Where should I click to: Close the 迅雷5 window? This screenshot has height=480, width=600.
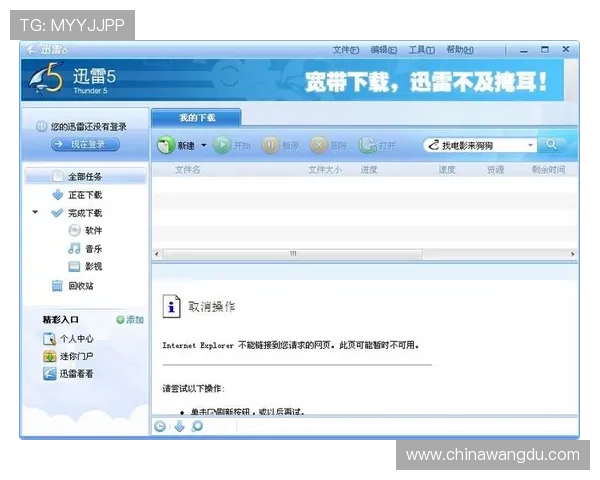click(x=566, y=49)
